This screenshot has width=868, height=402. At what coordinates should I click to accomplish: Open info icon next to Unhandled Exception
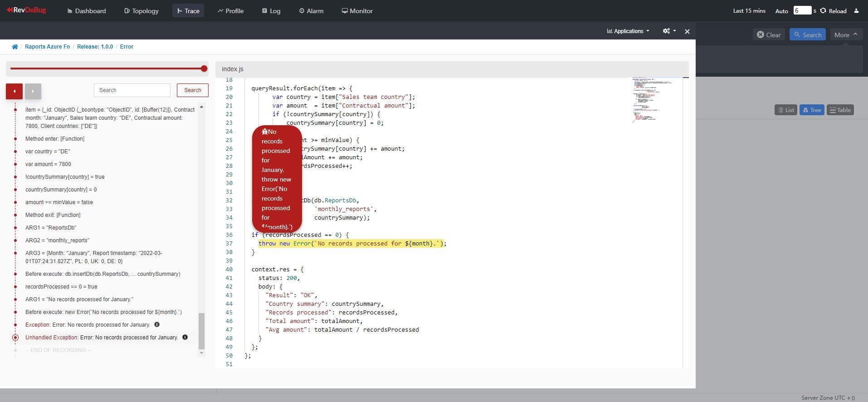(185, 337)
